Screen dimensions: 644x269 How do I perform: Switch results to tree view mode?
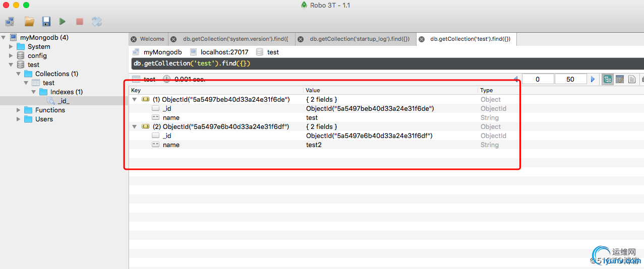(608, 79)
